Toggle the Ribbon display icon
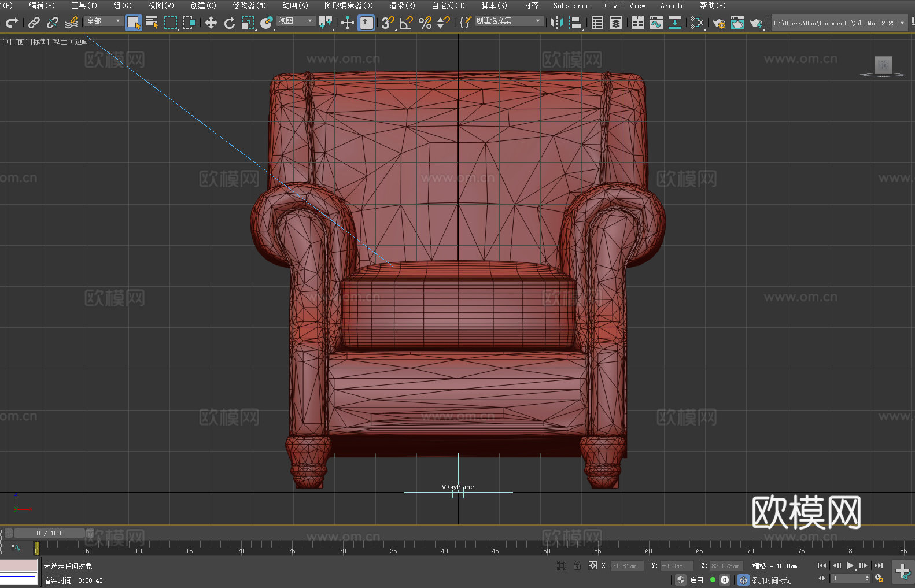915x588 pixels. (x=638, y=23)
